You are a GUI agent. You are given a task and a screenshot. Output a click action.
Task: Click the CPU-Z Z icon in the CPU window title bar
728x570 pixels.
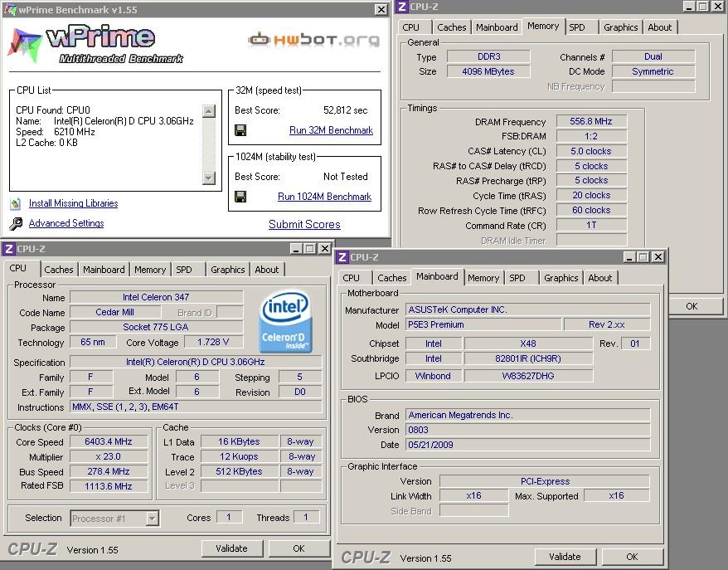(x=8, y=249)
